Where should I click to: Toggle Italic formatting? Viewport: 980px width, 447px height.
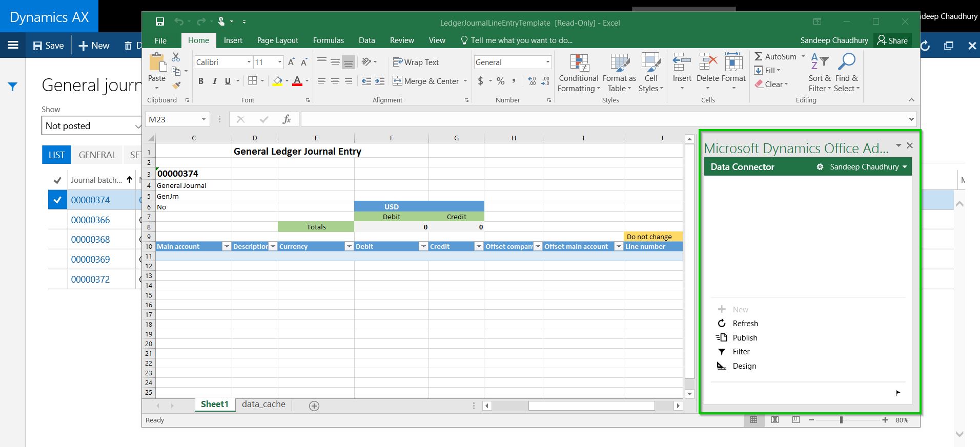214,81
